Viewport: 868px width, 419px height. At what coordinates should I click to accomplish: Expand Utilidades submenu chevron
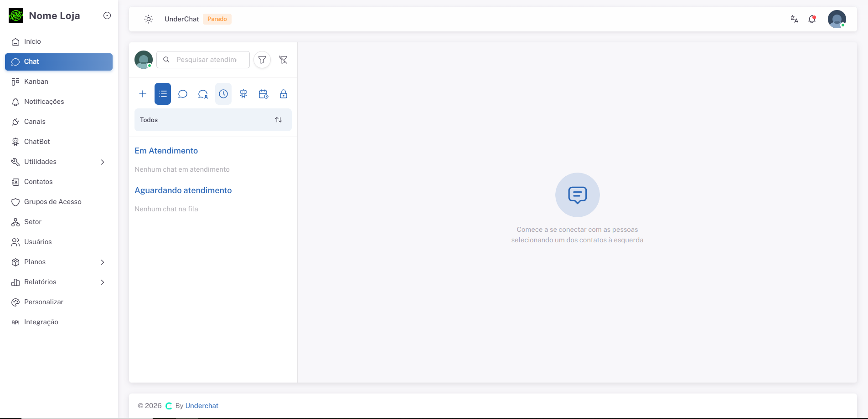[103, 162]
